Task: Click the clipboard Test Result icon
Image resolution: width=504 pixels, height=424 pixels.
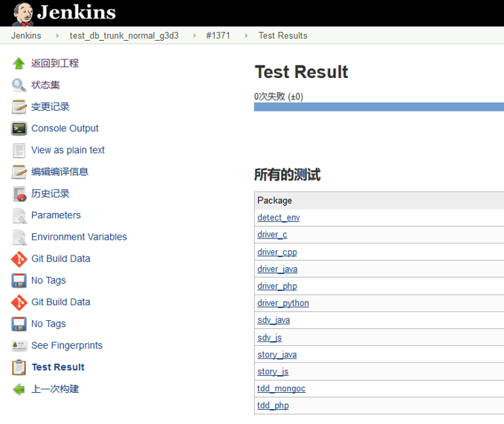Action: point(19,368)
